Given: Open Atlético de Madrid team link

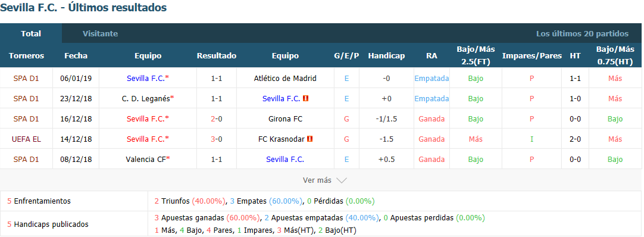Looking at the screenshot, I should click(x=285, y=78).
